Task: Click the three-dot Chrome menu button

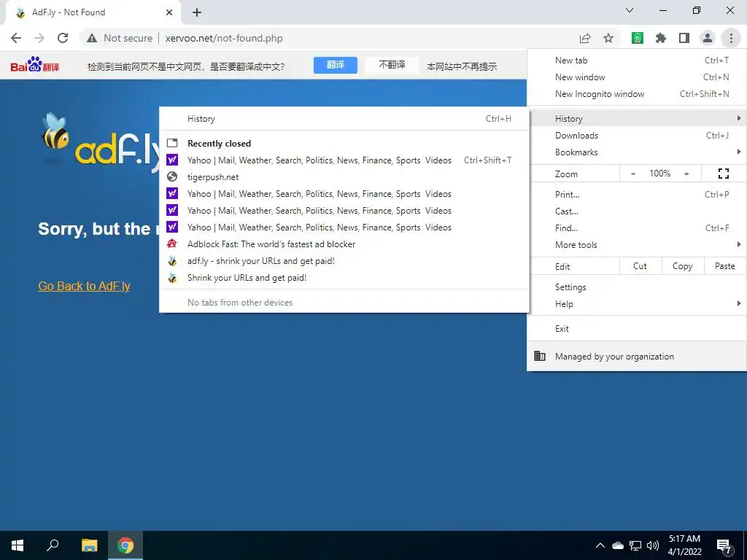Action: 731,38
